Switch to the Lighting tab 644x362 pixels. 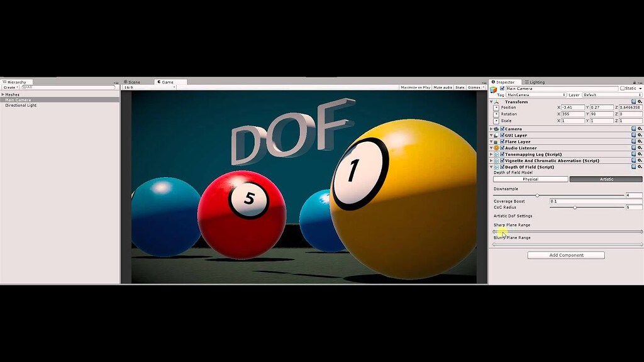click(536, 82)
